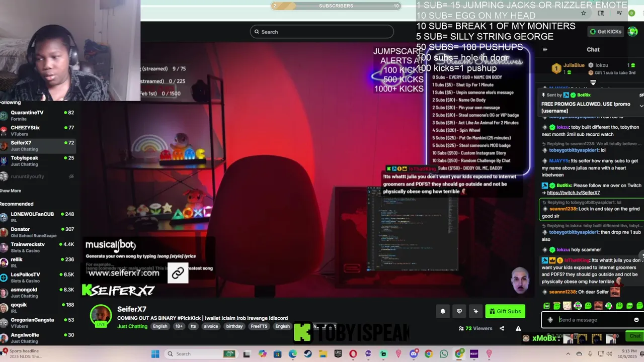
Task: Click the Task View icon on taskbar
Action: coord(247,354)
